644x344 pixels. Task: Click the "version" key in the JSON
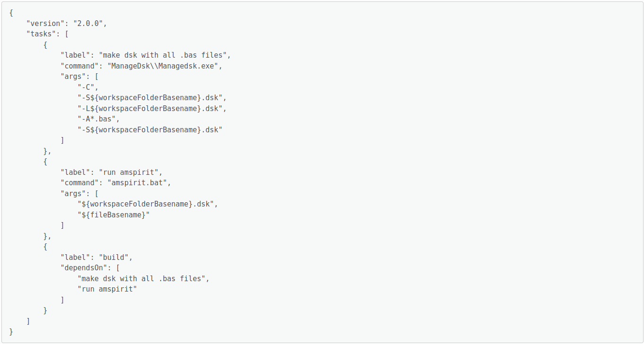pyautogui.click(x=45, y=23)
